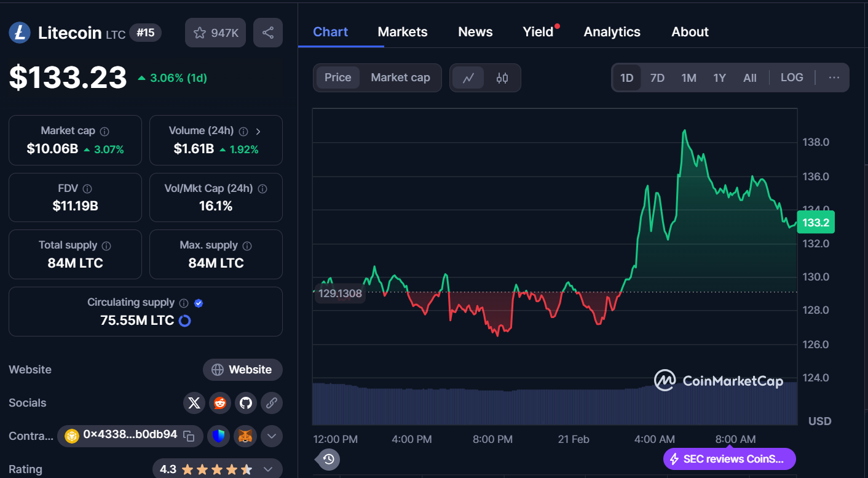Switch to line chart view
The image size is (868, 478).
(468, 78)
